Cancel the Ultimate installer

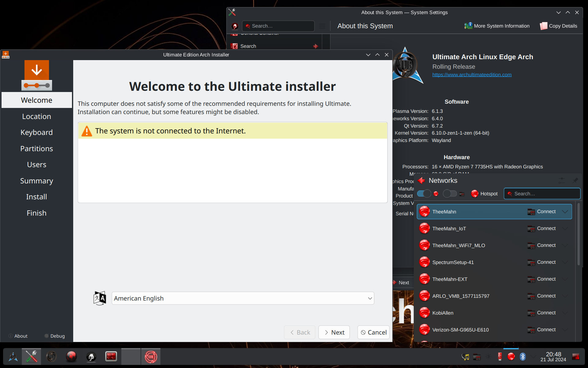click(374, 332)
